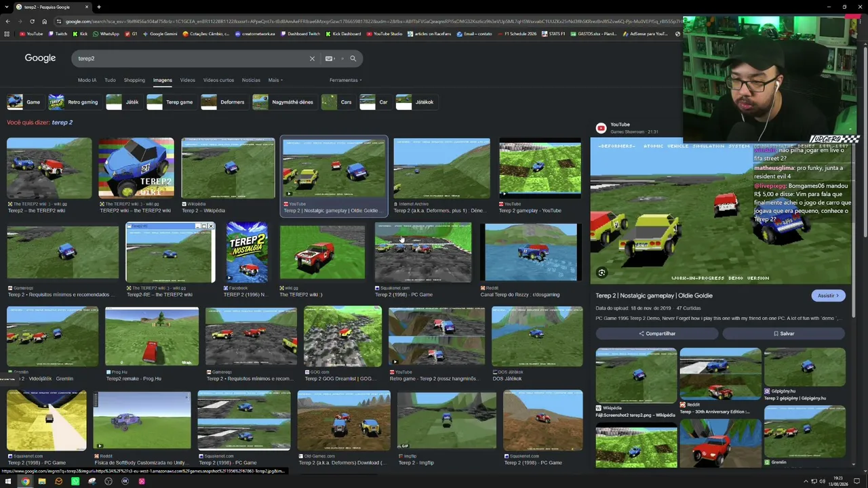868x488 pixels.
Task: Filter images by Nagymáthé dénes chip
Action: click(x=283, y=102)
